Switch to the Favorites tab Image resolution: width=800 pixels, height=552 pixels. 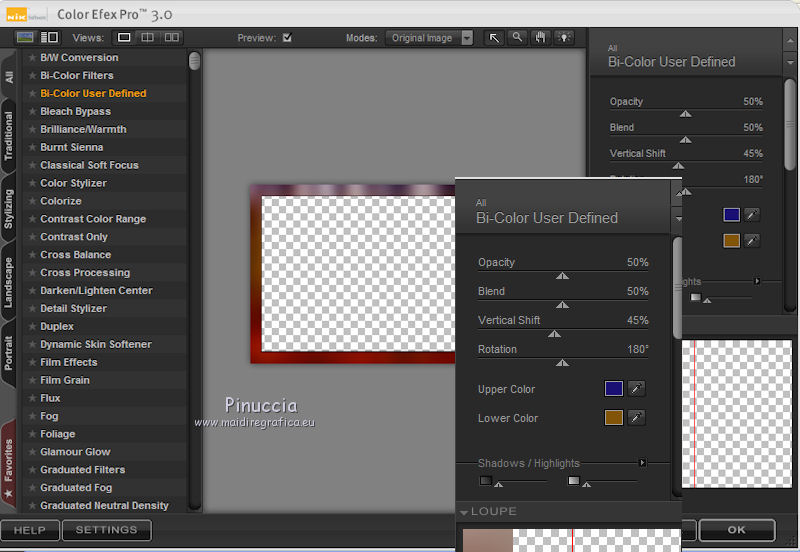coord(9,466)
